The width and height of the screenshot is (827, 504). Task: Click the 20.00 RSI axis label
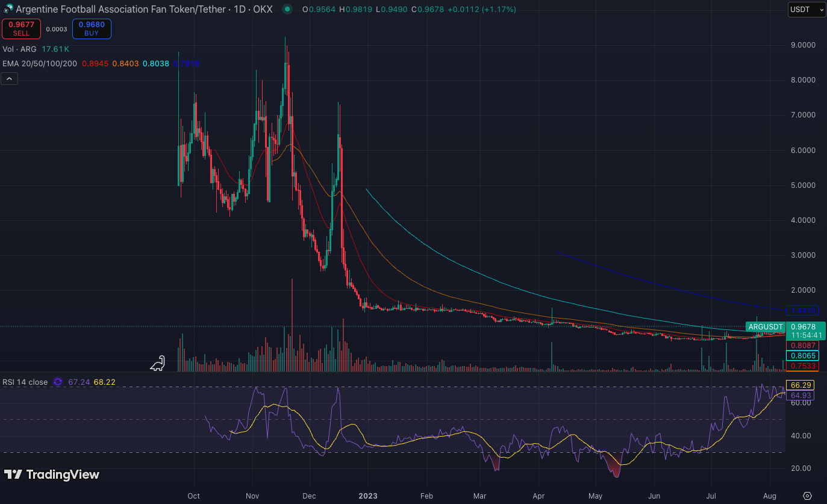[801, 468]
